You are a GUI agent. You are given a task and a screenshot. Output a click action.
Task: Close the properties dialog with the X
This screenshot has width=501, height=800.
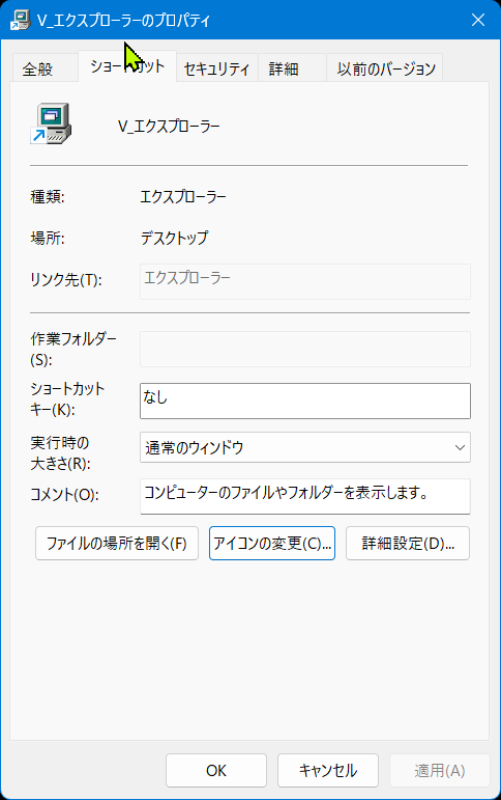point(478,20)
